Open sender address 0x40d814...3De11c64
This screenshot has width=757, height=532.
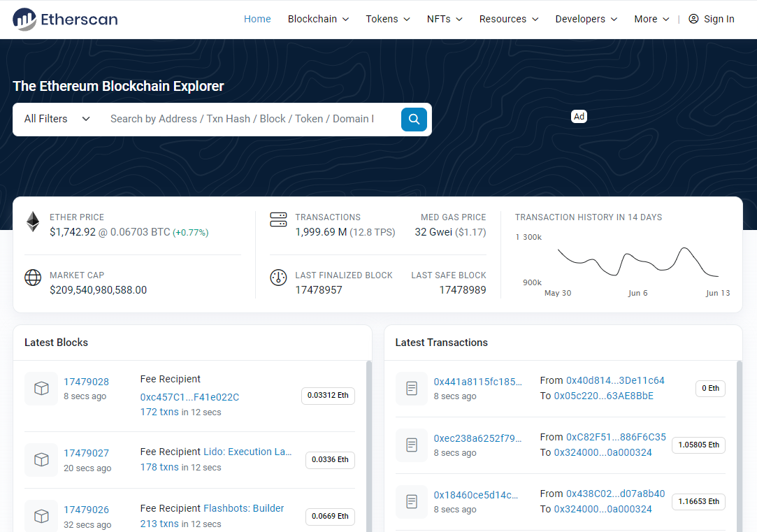coord(615,380)
